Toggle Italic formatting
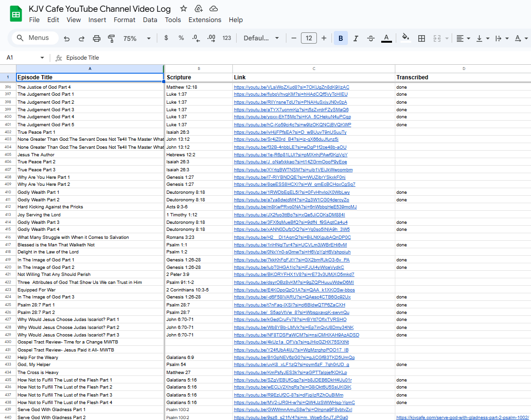531x420 pixels. tap(355, 38)
